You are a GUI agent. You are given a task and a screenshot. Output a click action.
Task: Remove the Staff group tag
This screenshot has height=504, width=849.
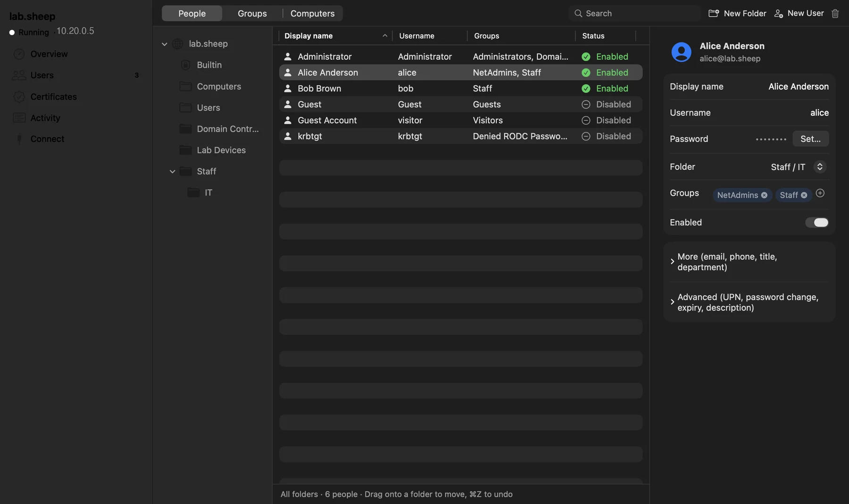coord(804,195)
